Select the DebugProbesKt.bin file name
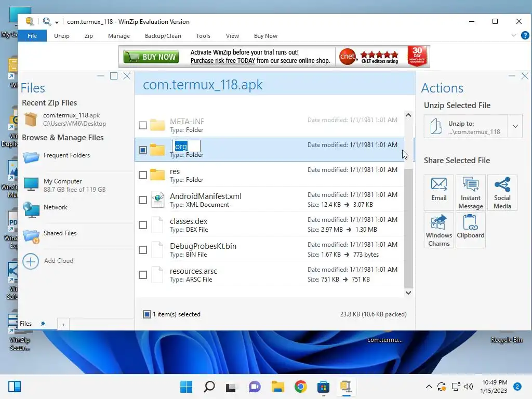 point(203,246)
